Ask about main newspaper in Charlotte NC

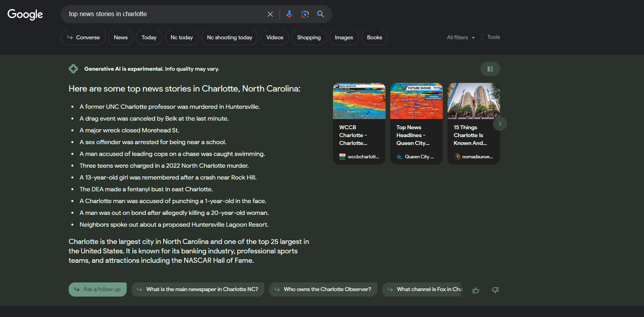pos(198,290)
